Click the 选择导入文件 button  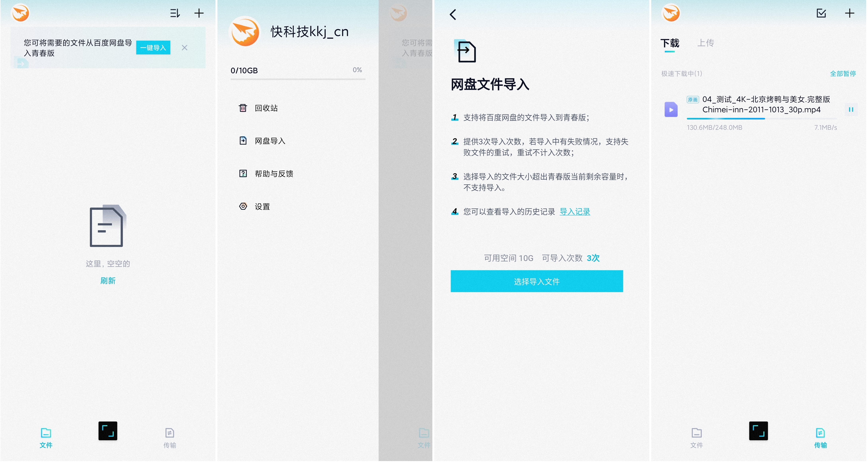(x=536, y=281)
